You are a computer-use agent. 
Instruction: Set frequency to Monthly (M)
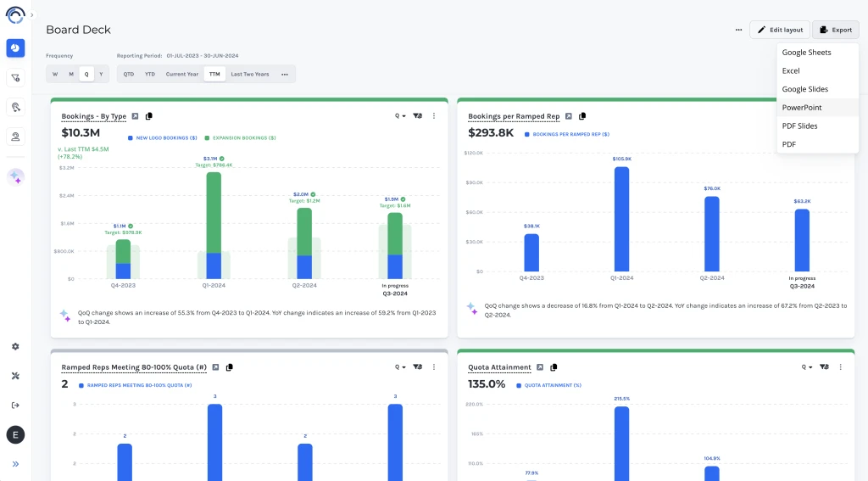[x=71, y=74]
